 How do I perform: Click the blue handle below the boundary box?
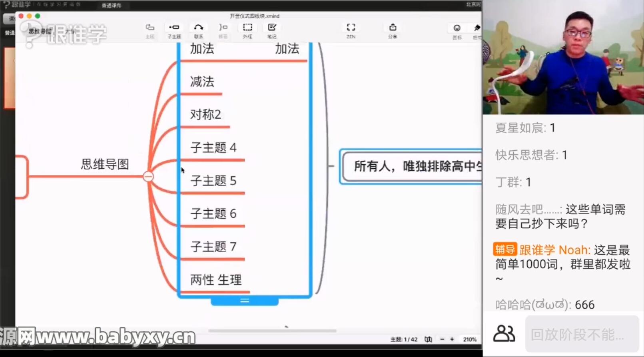(244, 301)
